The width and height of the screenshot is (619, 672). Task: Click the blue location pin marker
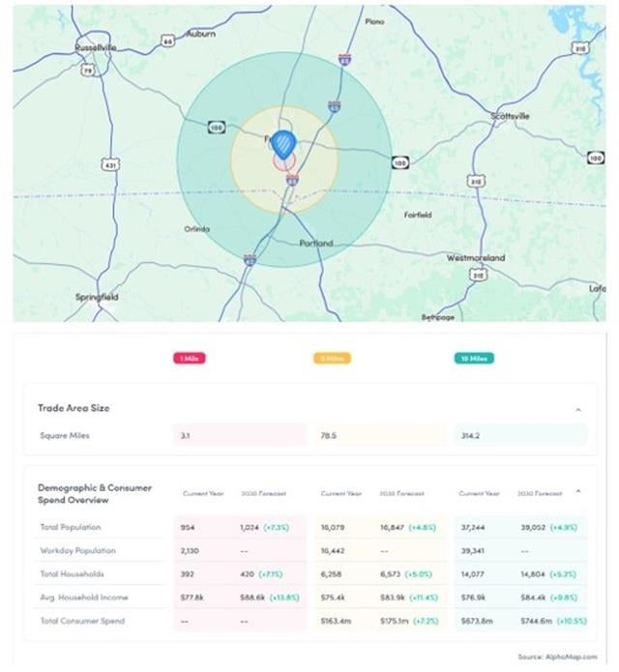(x=283, y=145)
